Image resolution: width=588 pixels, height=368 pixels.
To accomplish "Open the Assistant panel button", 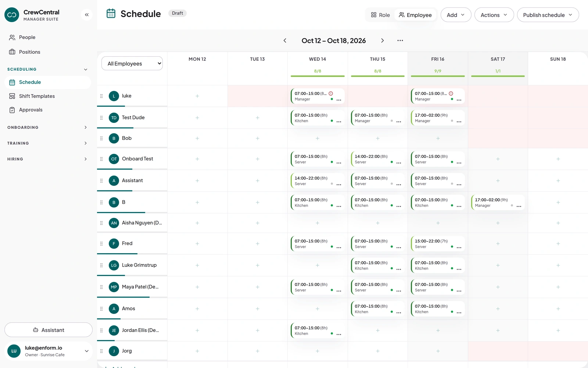I will tap(49, 330).
